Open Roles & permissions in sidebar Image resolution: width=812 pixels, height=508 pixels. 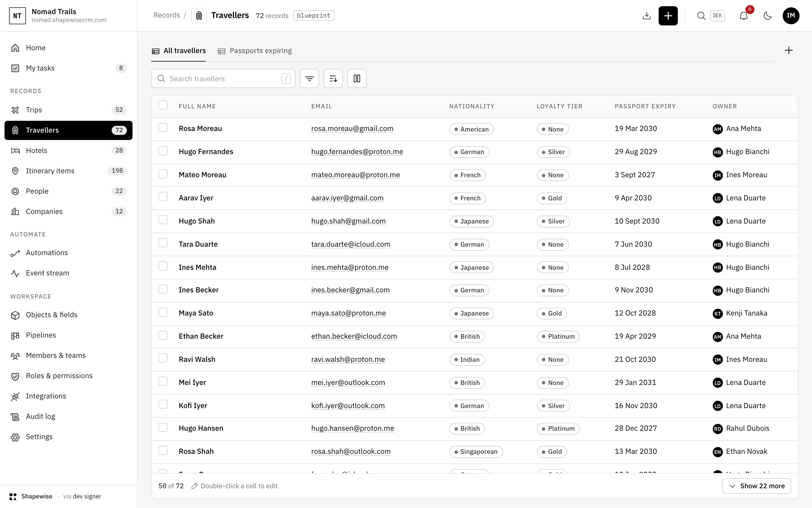click(69, 376)
